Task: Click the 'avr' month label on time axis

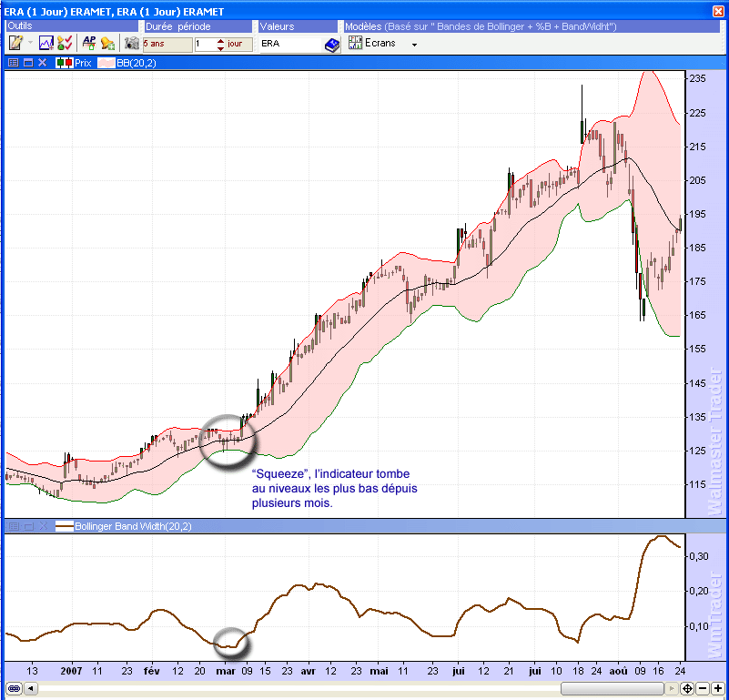Action: point(308,671)
